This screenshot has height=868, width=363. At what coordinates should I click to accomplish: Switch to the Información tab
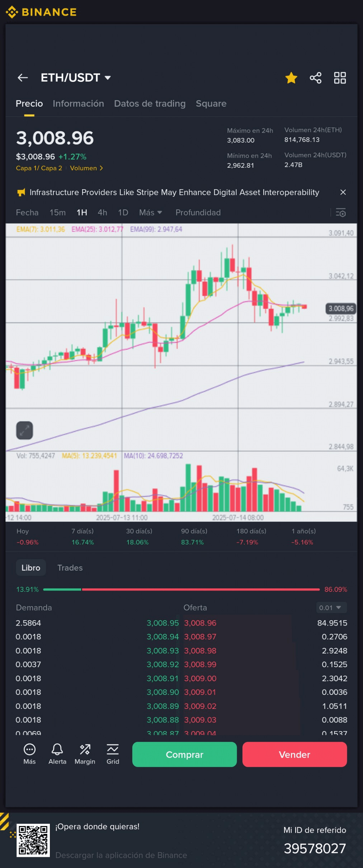[78, 103]
